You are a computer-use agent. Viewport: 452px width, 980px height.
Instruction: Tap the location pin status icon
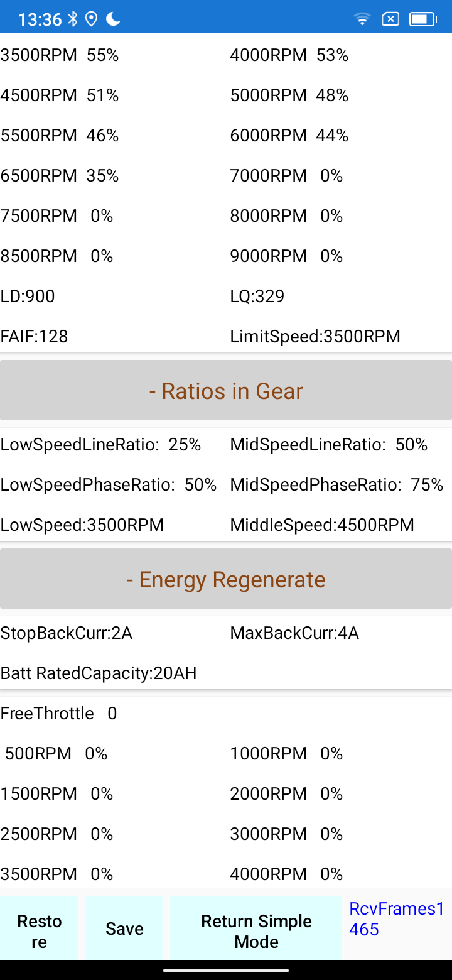(92, 19)
